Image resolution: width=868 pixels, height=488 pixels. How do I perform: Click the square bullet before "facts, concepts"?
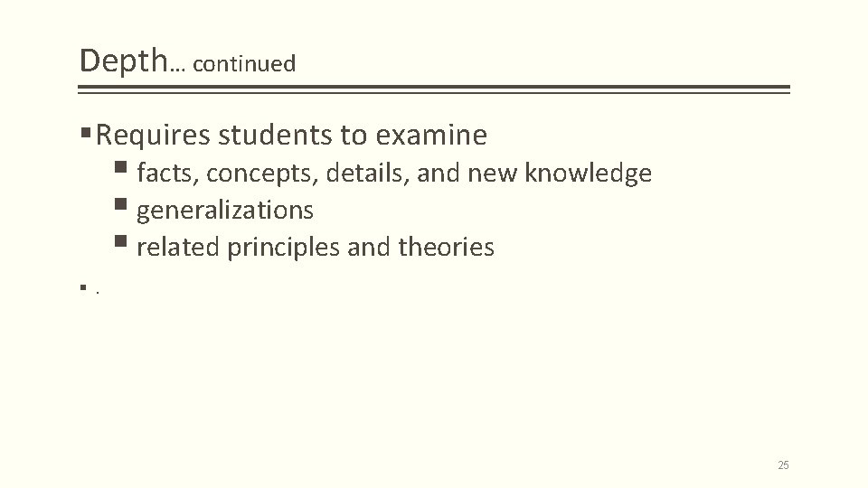120,166
